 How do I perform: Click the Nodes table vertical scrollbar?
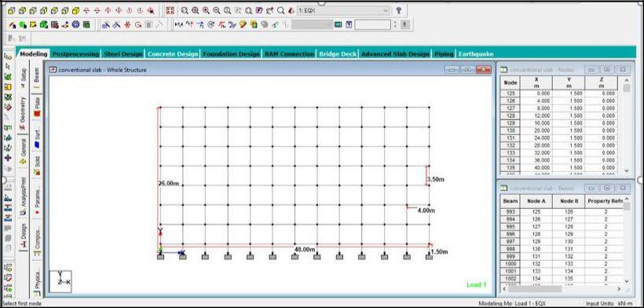point(627,125)
